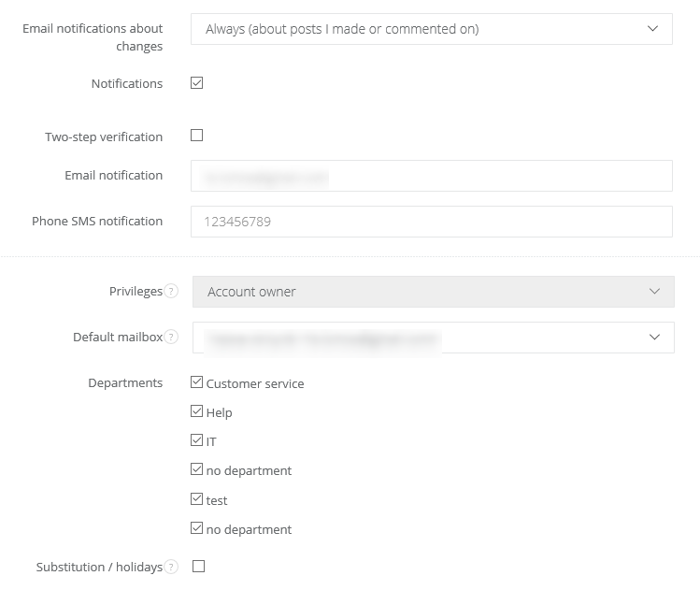
Task: Uncheck Customer service department
Action: tap(196, 382)
